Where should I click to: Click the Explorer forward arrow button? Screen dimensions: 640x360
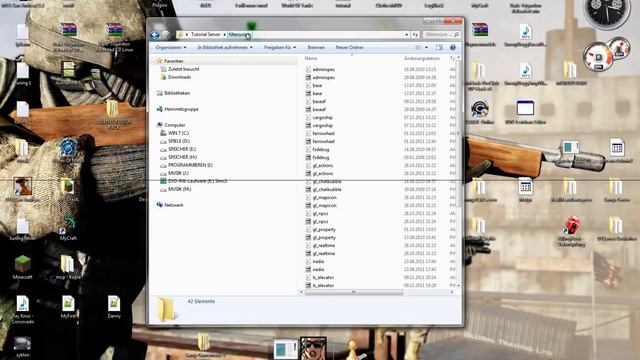(165, 35)
